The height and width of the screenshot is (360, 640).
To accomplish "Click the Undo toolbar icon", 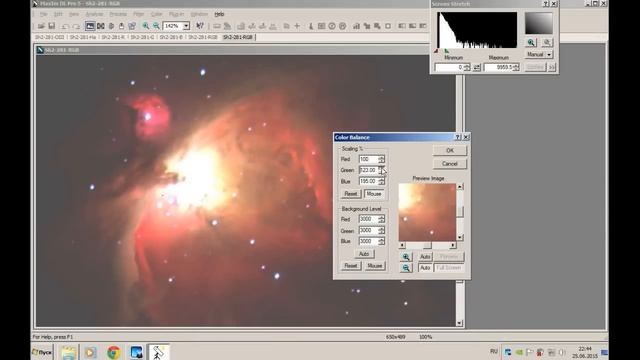I will [x=65, y=26].
